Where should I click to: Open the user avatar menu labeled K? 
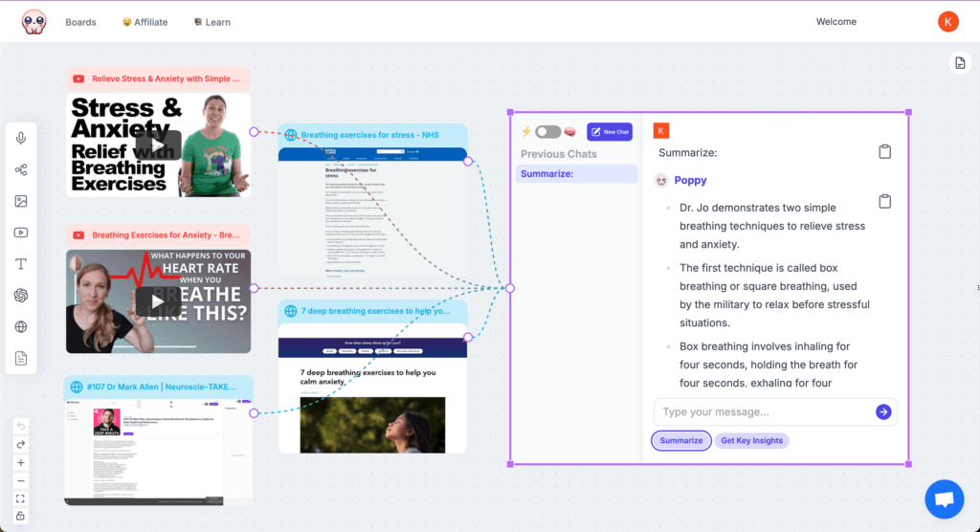click(947, 22)
